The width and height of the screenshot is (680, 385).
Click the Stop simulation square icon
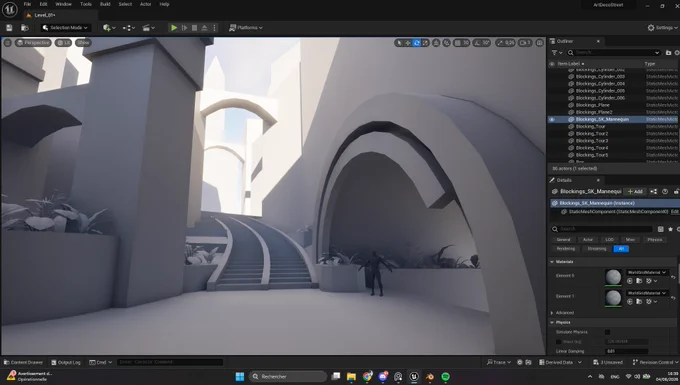(x=194, y=28)
